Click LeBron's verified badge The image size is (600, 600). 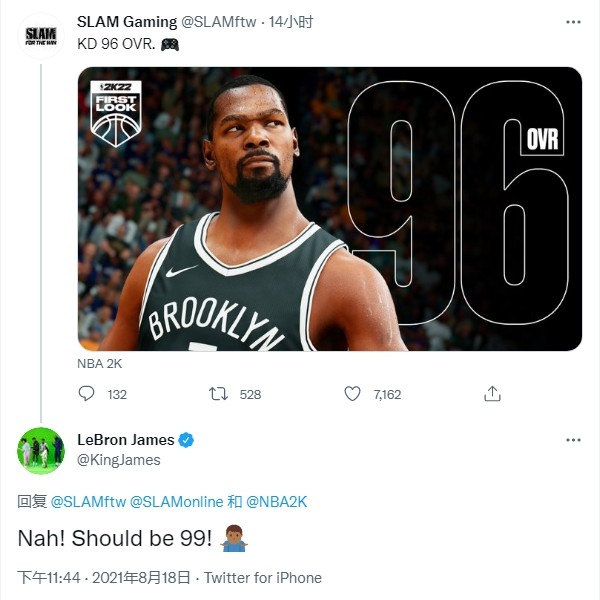click(x=186, y=440)
